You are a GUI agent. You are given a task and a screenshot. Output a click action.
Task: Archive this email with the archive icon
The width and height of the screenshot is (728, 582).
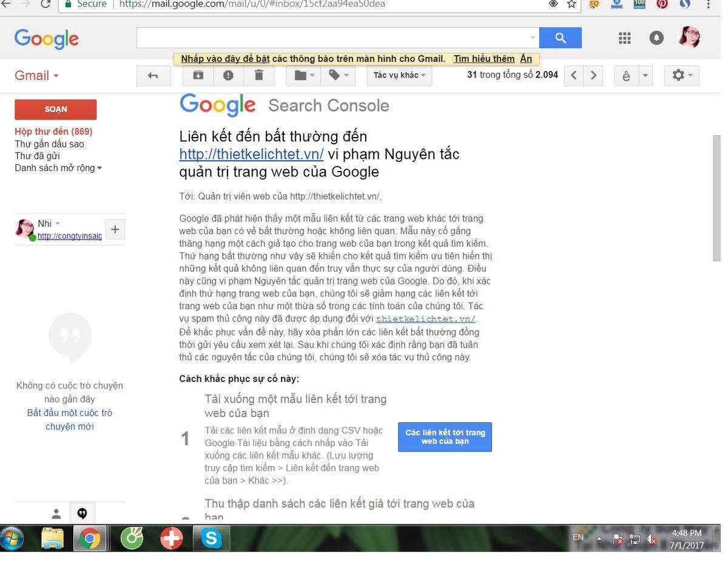198,76
